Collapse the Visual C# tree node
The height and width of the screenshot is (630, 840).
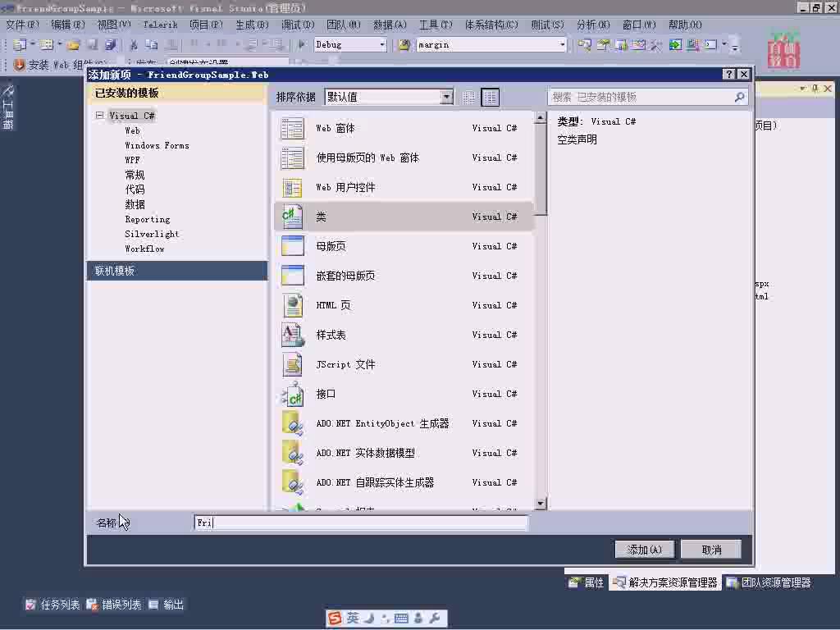coord(99,115)
